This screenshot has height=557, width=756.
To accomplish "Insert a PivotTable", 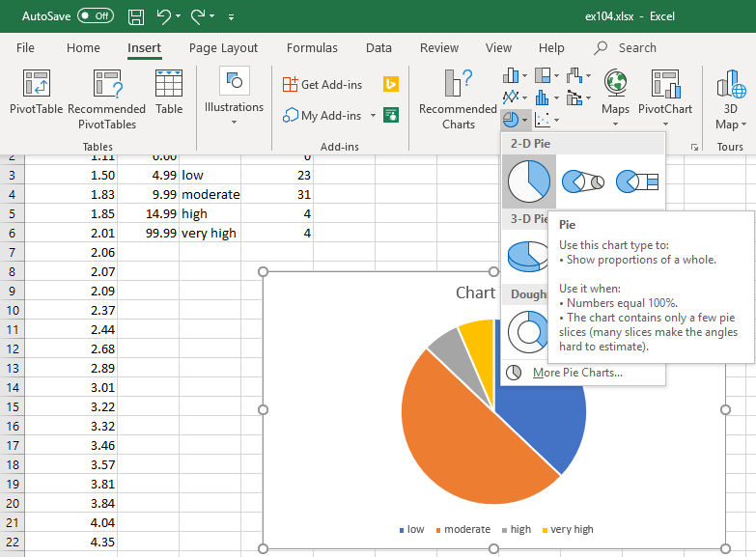I will click(x=36, y=92).
